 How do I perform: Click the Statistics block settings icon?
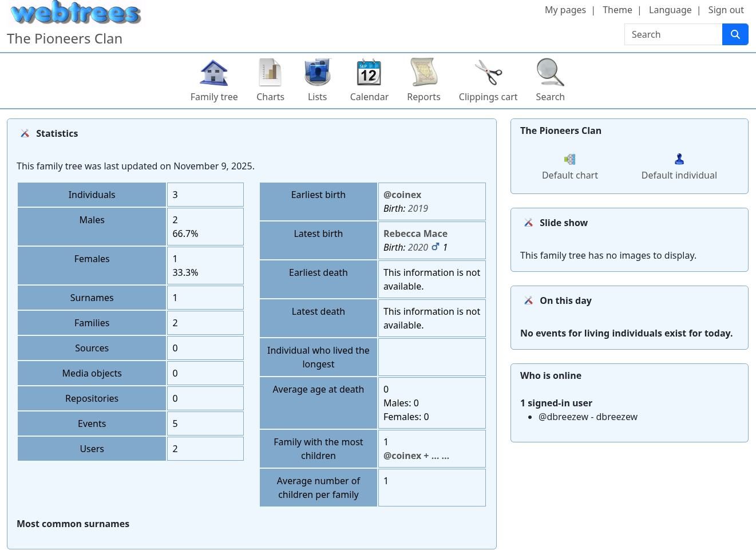tap(25, 133)
